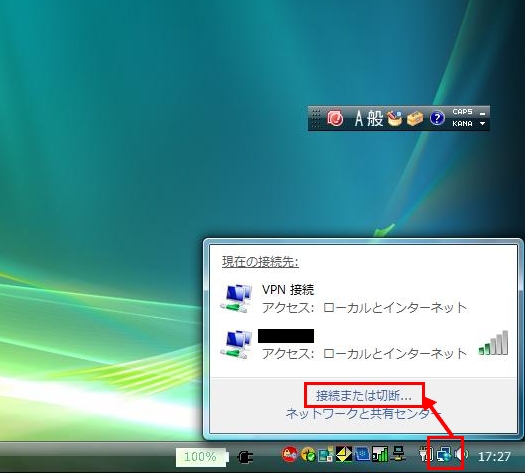
Task: Select the wireless connection with redacted name
Action: (x=363, y=344)
